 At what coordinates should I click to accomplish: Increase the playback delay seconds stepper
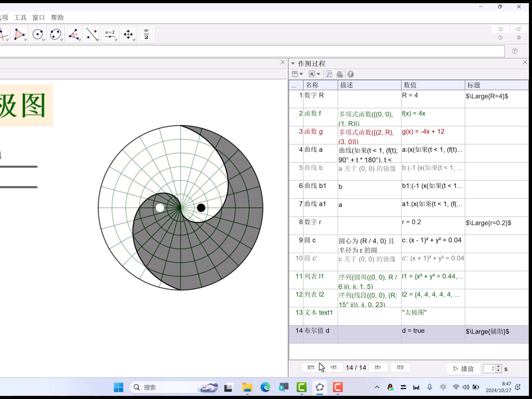click(499, 366)
